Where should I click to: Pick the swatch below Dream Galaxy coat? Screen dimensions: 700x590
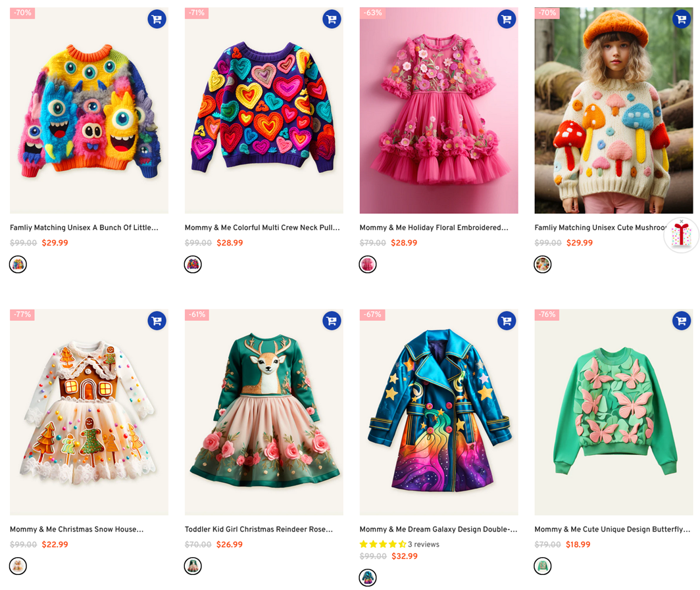tap(368, 578)
